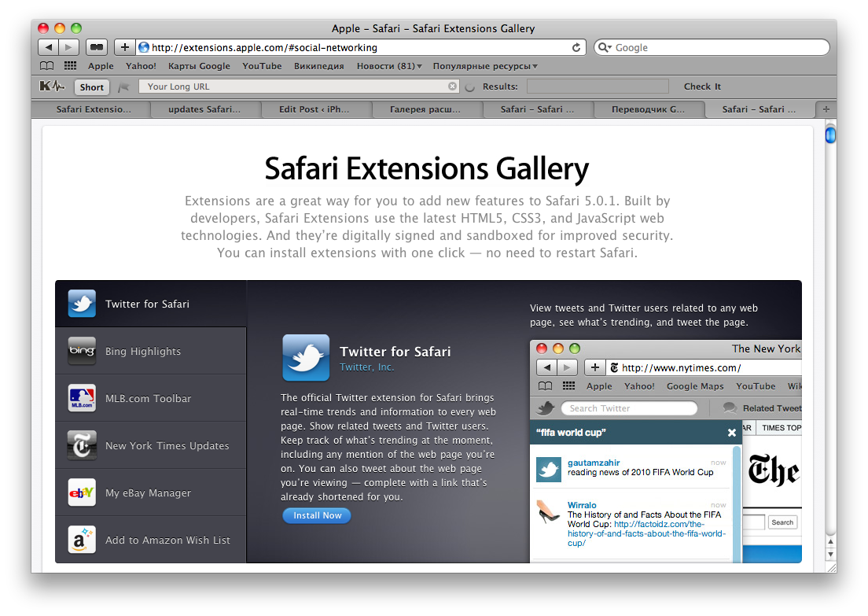Image resolution: width=868 pixels, height=616 pixels.
Task: Click Search Twitter field in preview
Action: tap(630, 408)
